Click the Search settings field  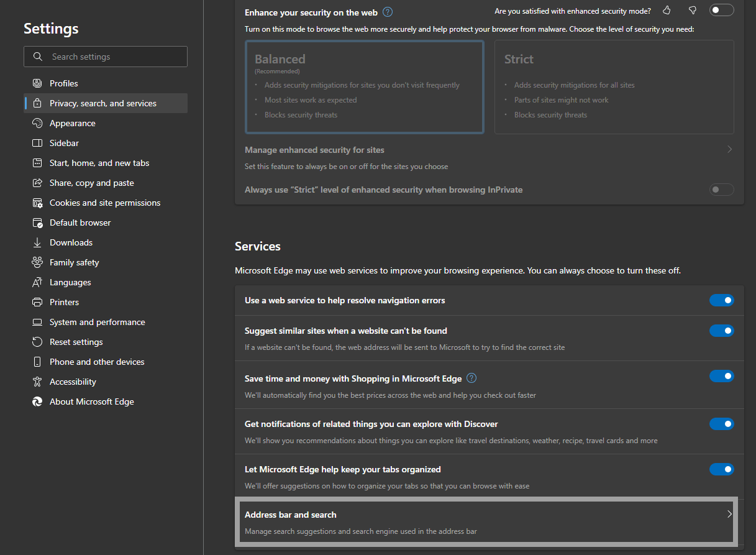point(105,56)
